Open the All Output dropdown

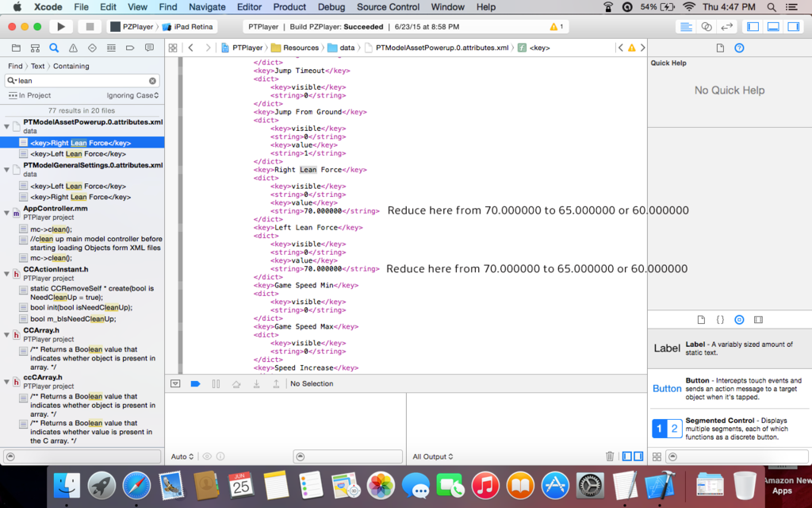click(433, 456)
